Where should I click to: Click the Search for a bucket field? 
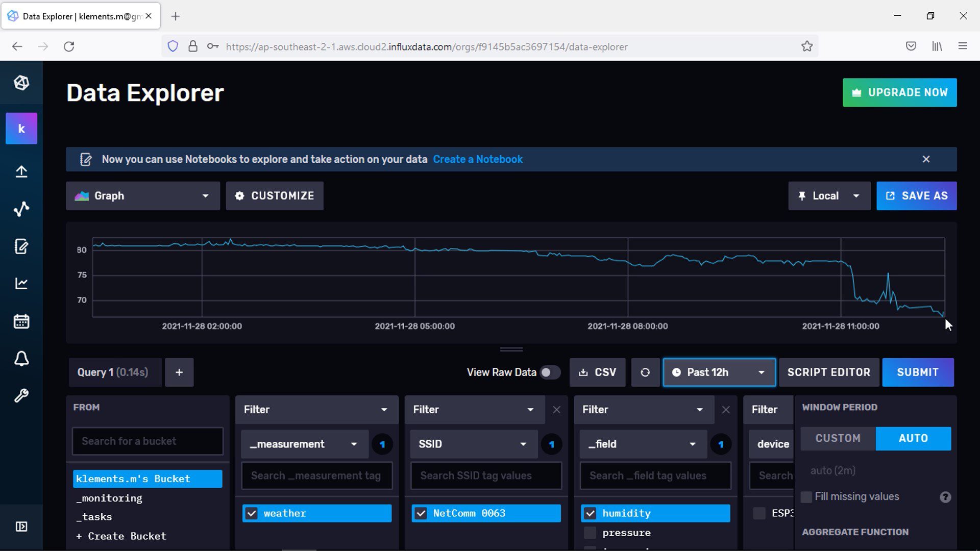148,441
